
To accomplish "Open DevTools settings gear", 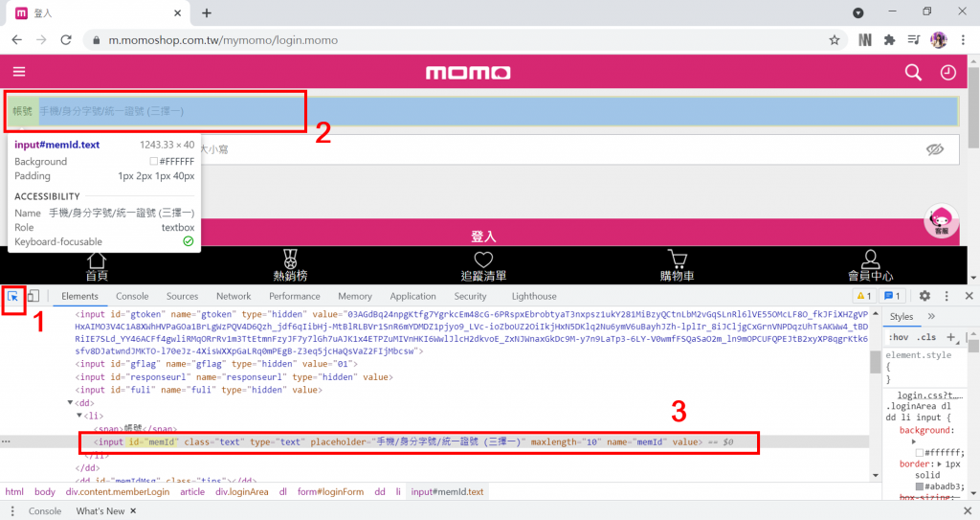I will [925, 296].
